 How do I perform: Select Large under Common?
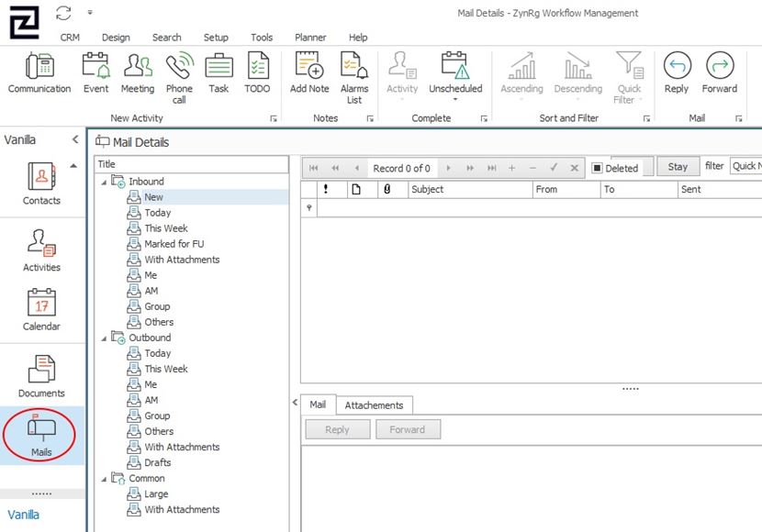[x=156, y=493]
